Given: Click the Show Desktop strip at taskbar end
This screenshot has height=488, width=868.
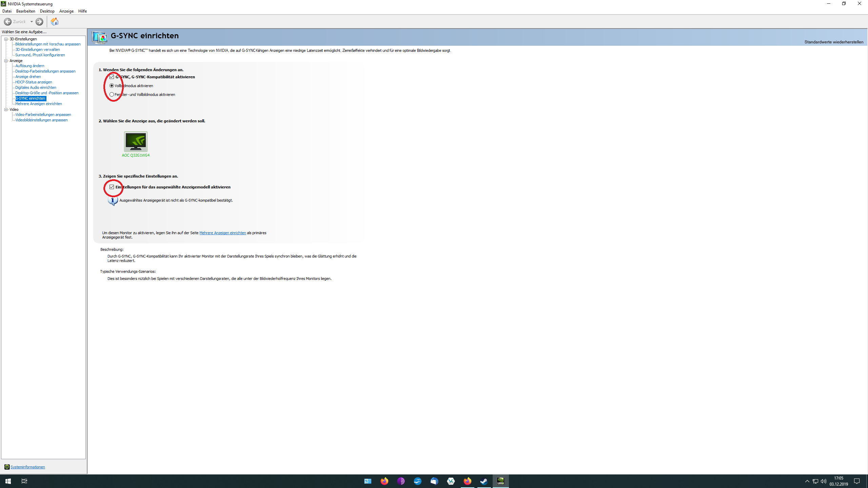Looking at the screenshot, I should click(867, 481).
